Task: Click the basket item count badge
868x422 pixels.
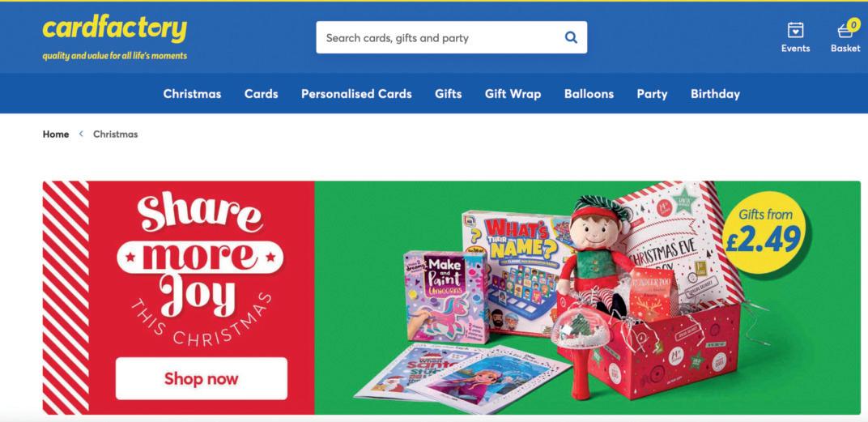Action: click(x=853, y=24)
